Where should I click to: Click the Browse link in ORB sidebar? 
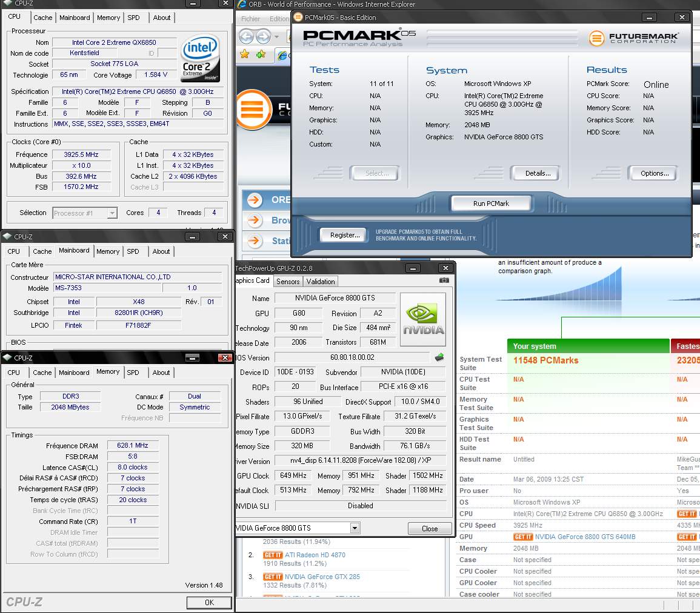click(281, 220)
